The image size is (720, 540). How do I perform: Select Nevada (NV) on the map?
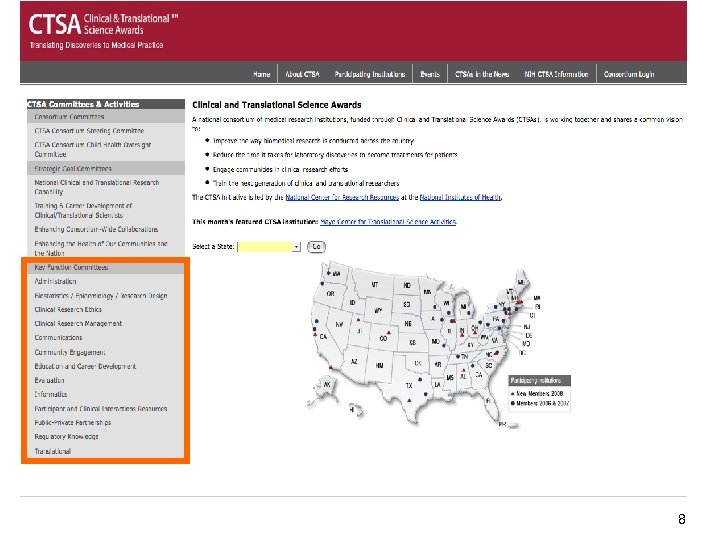point(339,324)
